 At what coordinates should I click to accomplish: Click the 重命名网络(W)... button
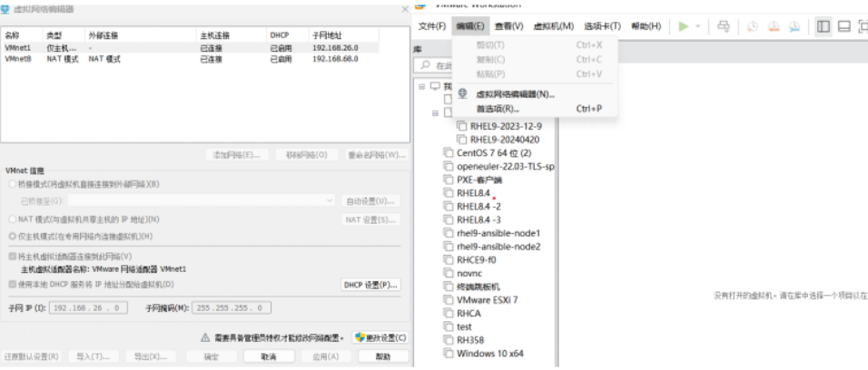pos(377,154)
